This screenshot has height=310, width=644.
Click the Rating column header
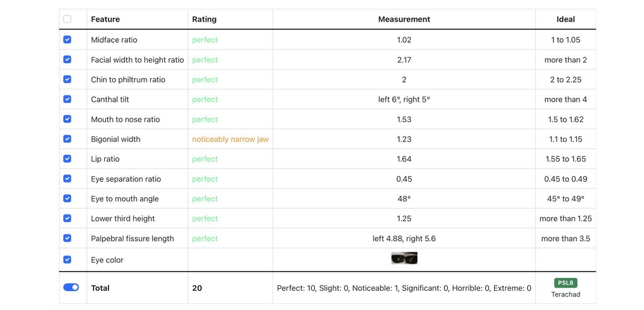205,19
